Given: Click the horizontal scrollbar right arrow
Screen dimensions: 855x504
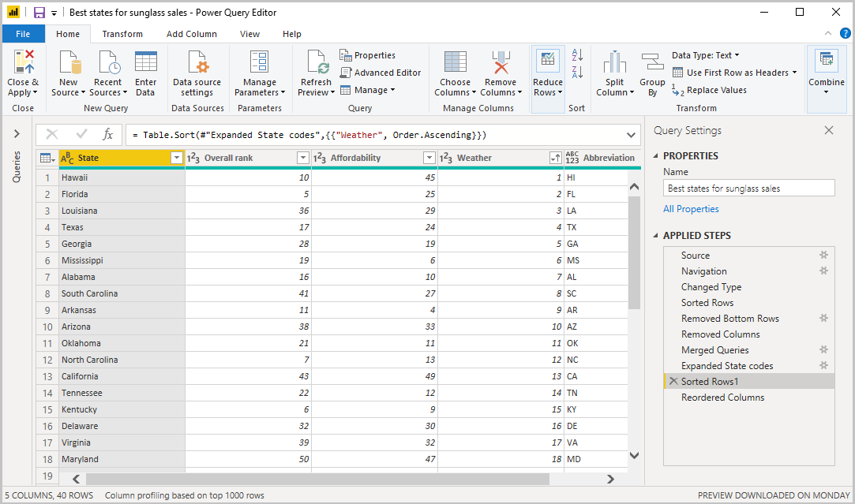Looking at the screenshot, I should pyautogui.click(x=610, y=479).
